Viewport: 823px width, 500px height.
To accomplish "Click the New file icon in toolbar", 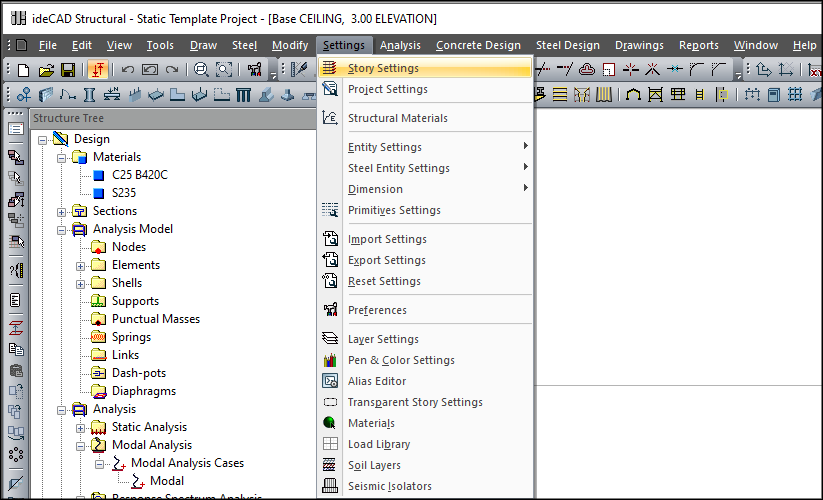I will point(26,69).
